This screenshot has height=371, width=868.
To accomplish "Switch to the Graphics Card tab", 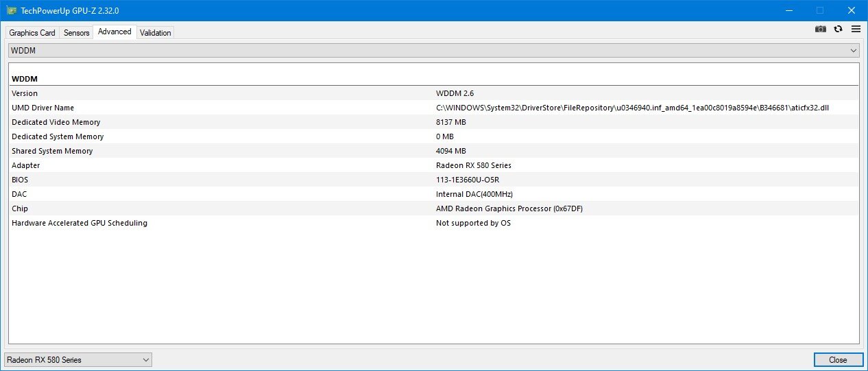I will 32,33.
